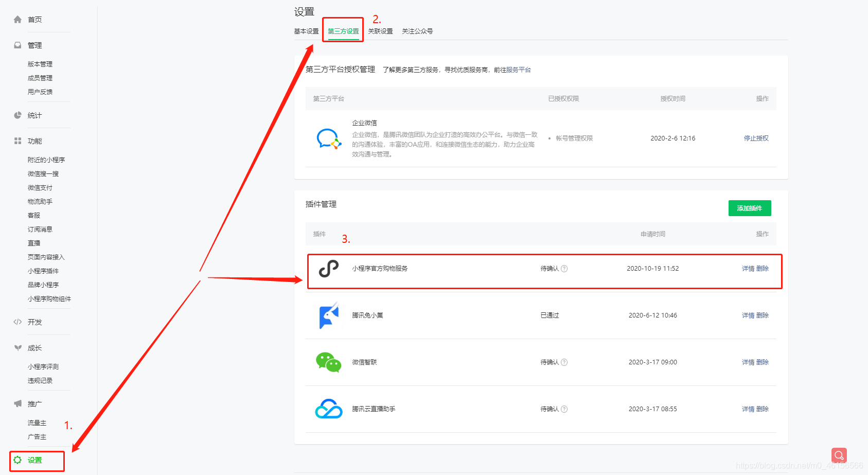Open 小程序评测 in the sidebar
The height and width of the screenshot is (475, 868).
[43, 367]
